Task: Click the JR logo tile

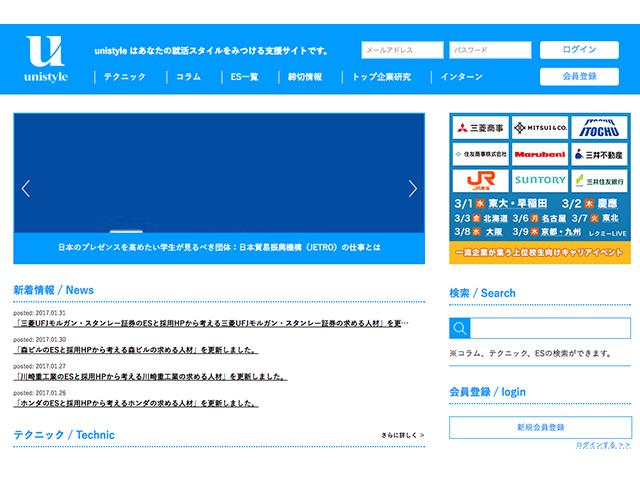Action: click(x=480, y=180)
